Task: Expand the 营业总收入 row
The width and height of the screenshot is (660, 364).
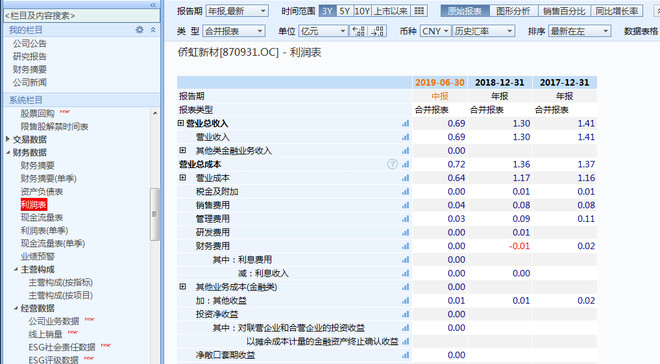Action: (x=181, y=123)
